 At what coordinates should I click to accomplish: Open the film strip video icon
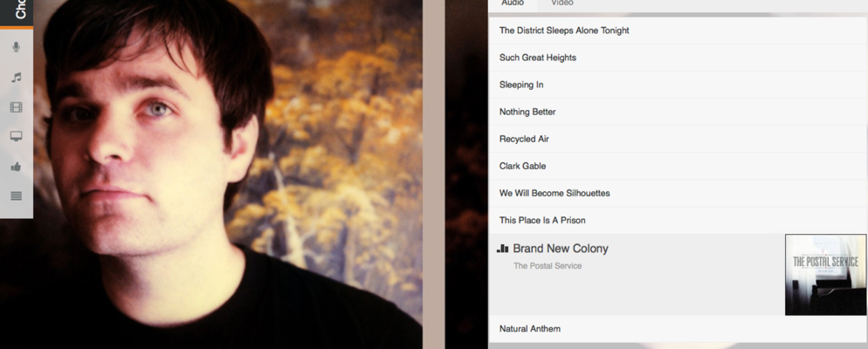16,107
